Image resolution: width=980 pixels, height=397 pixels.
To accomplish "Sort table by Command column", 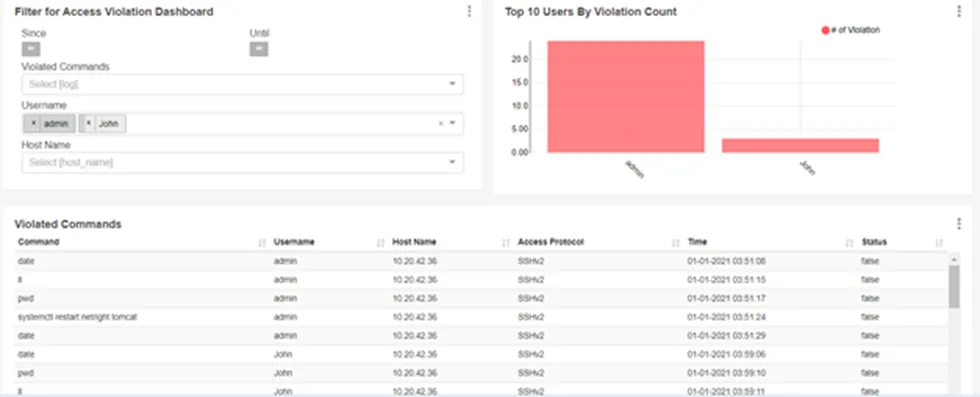I will tap(262, 243).
